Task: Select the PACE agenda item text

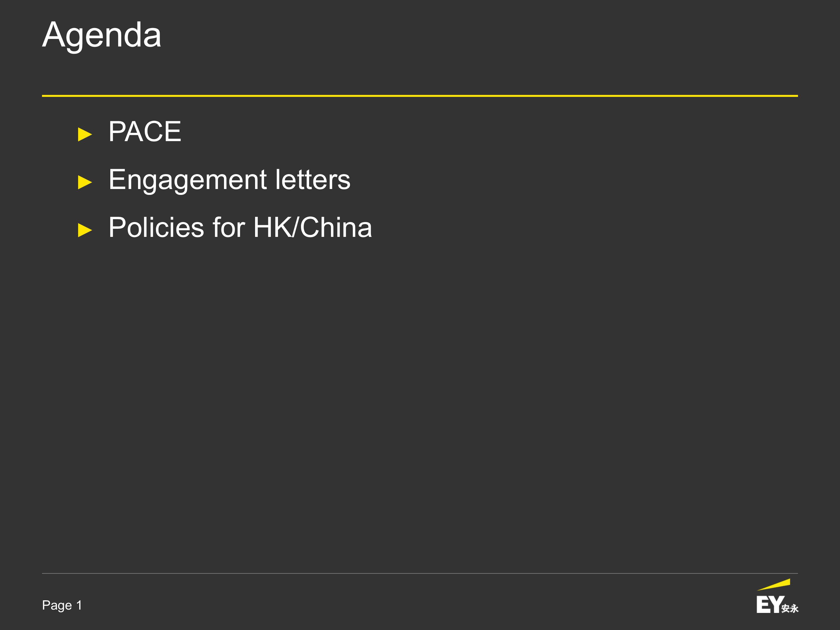Action: pos(145,131)
